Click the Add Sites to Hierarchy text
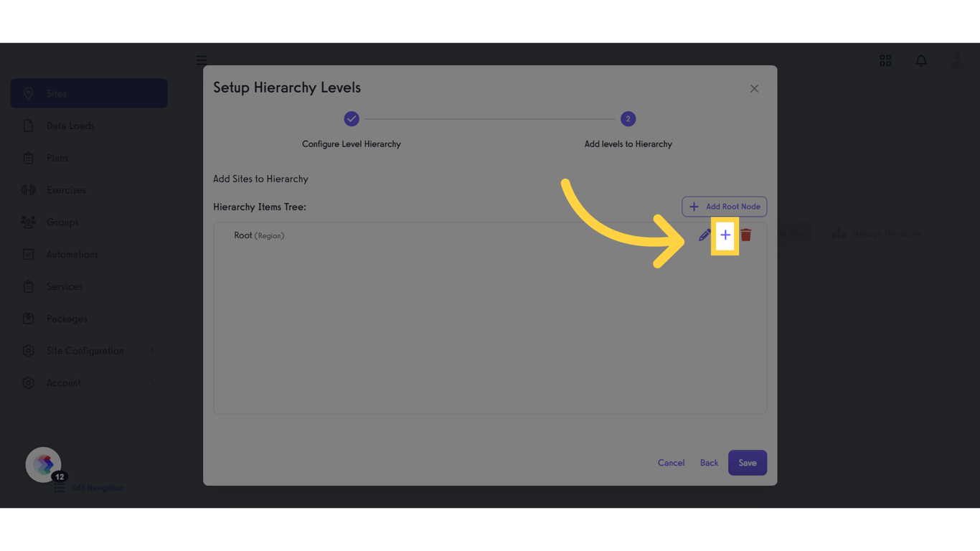 click(x=260, y=179)
